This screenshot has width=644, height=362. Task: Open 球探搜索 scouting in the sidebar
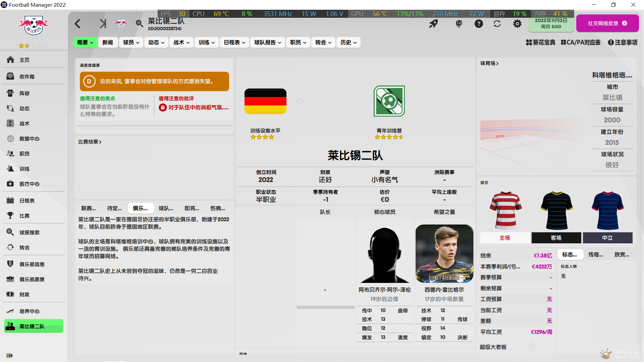tap(34, 232)
